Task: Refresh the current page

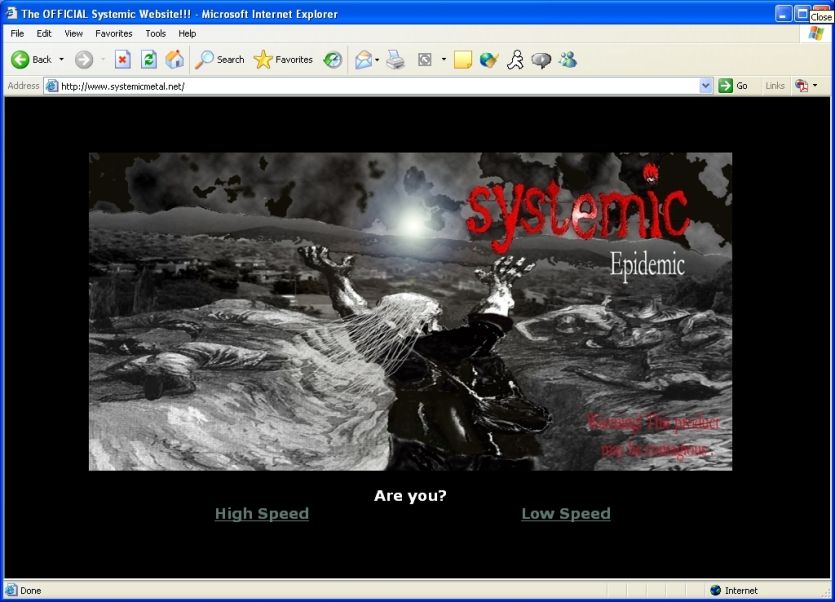Action: [148, 60]
